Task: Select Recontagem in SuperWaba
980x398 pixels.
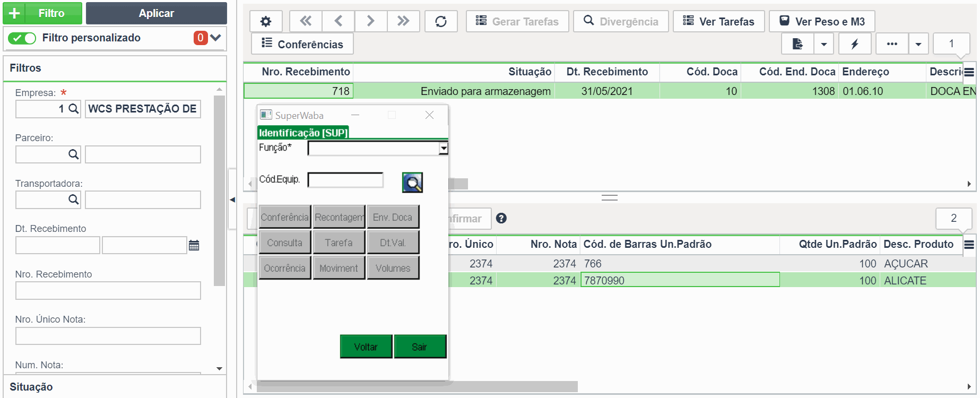Action: [x=339, y=217]
